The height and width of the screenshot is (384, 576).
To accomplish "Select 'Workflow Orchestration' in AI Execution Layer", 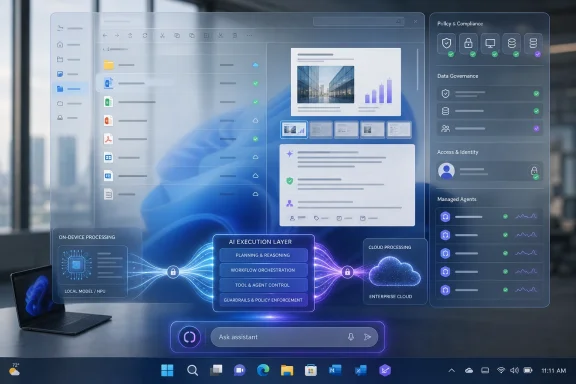I will click(263, 270).
